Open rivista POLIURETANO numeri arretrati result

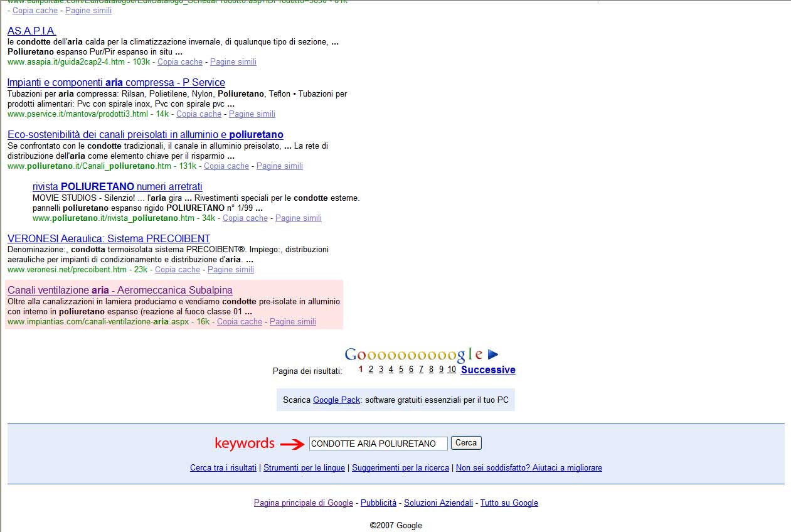pyautogui.click(x=117, y=187)
